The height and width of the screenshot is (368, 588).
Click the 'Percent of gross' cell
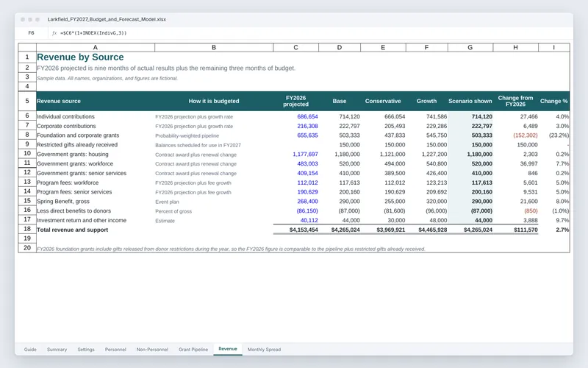214,211
